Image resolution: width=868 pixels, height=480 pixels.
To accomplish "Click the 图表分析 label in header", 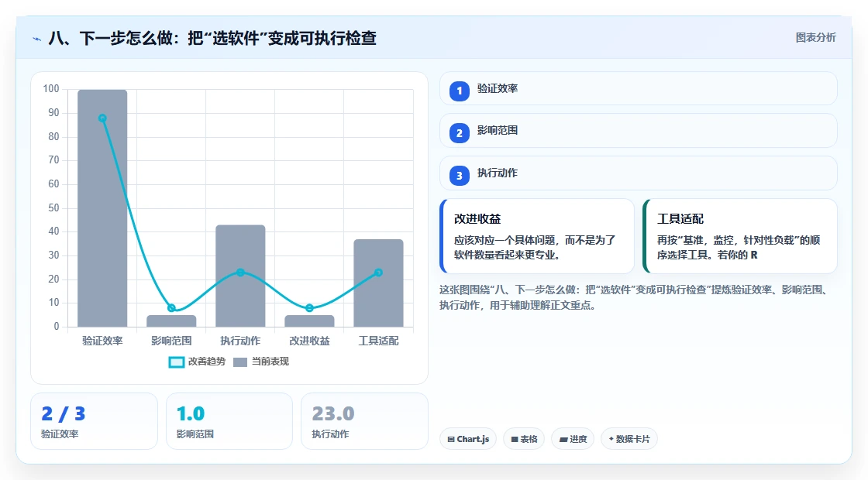I will click(815, 38).
